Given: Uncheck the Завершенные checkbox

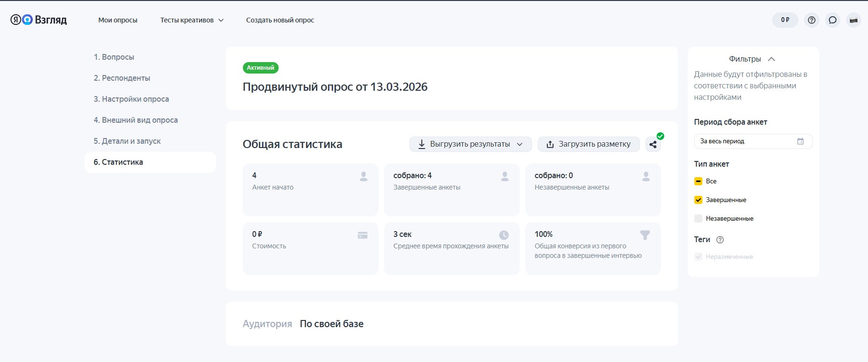Looking at the screenshot, I should coord(698,200).
